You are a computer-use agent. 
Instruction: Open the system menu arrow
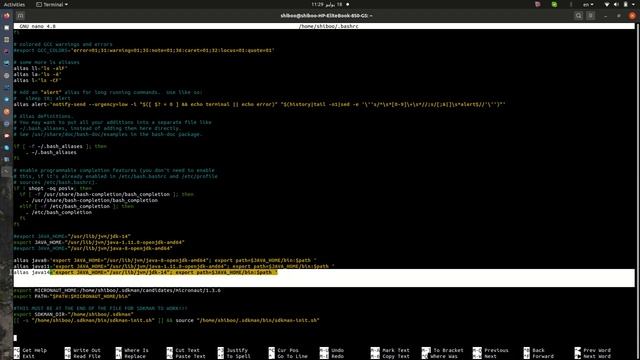[634, 4]
